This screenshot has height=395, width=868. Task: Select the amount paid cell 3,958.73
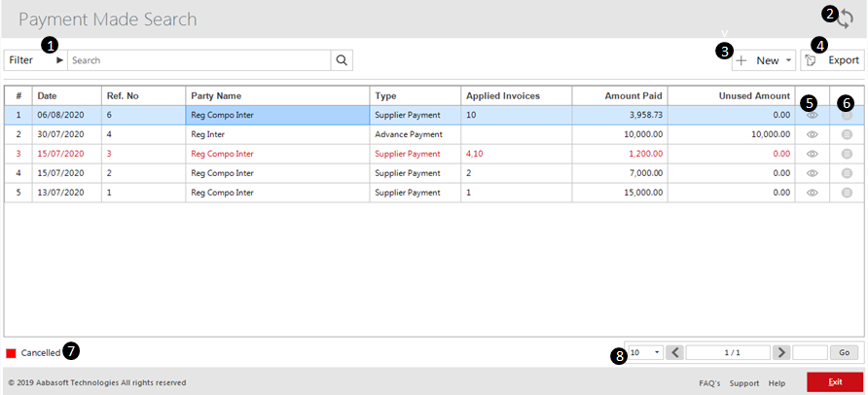pyautogui.click(x=620, y=116)
